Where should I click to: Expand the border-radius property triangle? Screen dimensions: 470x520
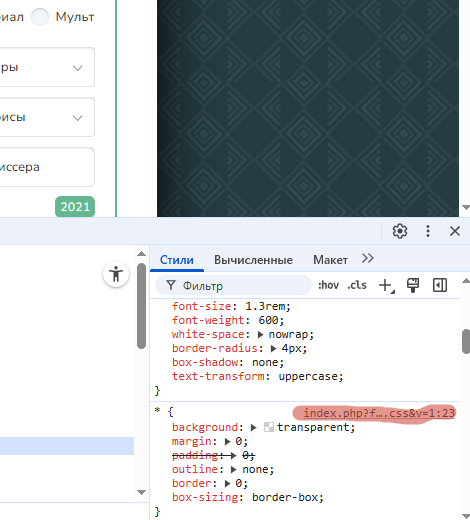[274, 348]
